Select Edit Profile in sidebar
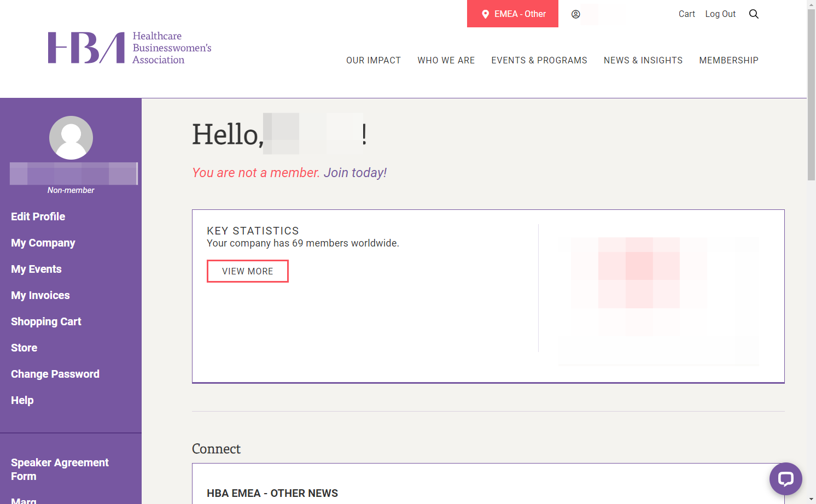The height and width of the screenshot is (504, 816). (x=38, y=216)
